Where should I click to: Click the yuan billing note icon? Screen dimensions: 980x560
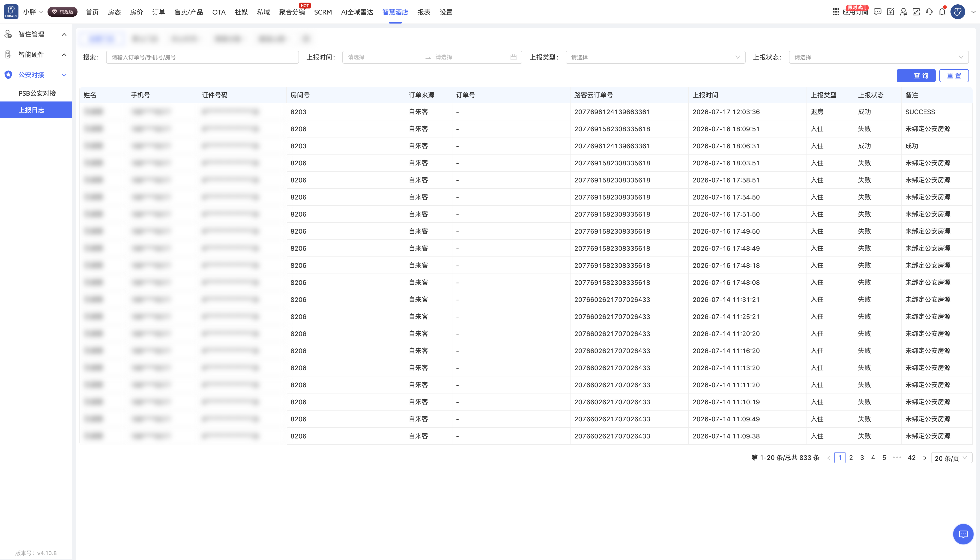pos(890,12)
